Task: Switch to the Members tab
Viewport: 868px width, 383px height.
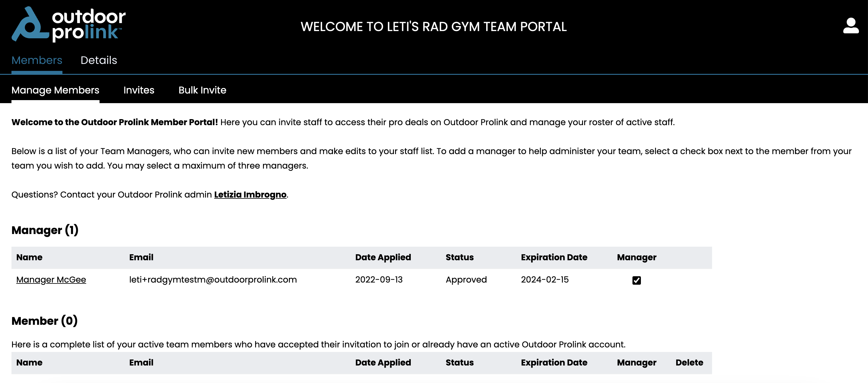Action: pos(37,60)
